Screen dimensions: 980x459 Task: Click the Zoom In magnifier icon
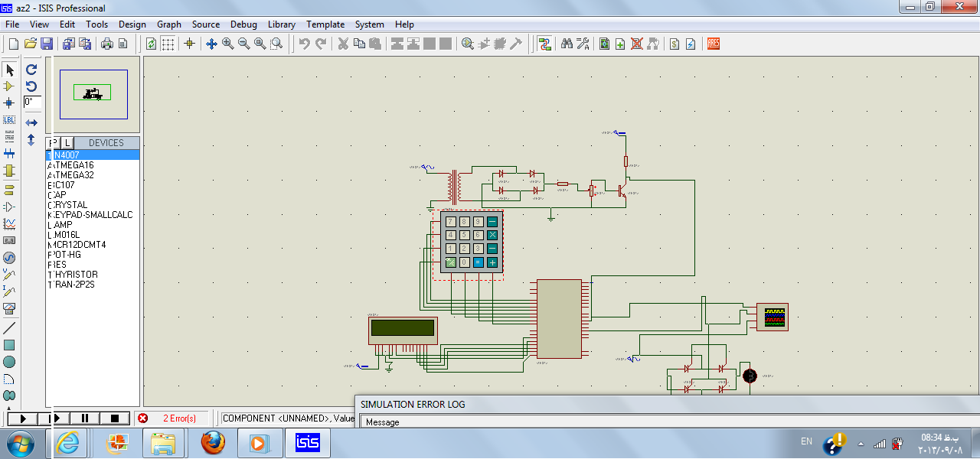(x=228, y=44)
